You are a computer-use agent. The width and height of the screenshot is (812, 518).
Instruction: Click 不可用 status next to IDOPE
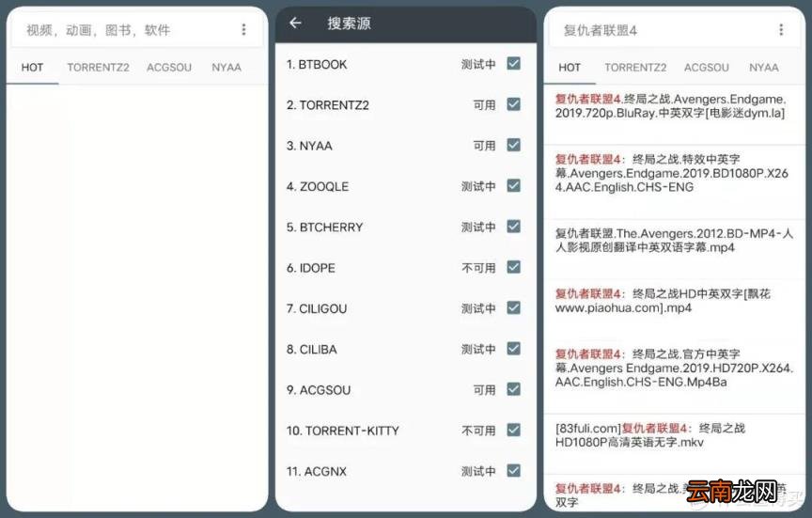click(478, 268)
